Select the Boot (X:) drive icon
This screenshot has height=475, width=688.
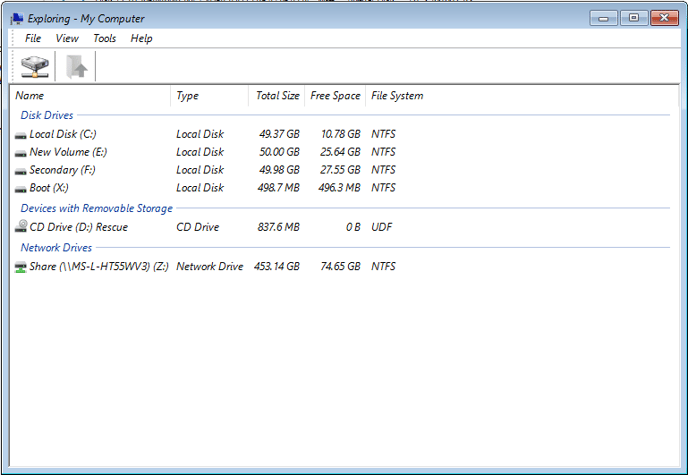tap(21, 188)
